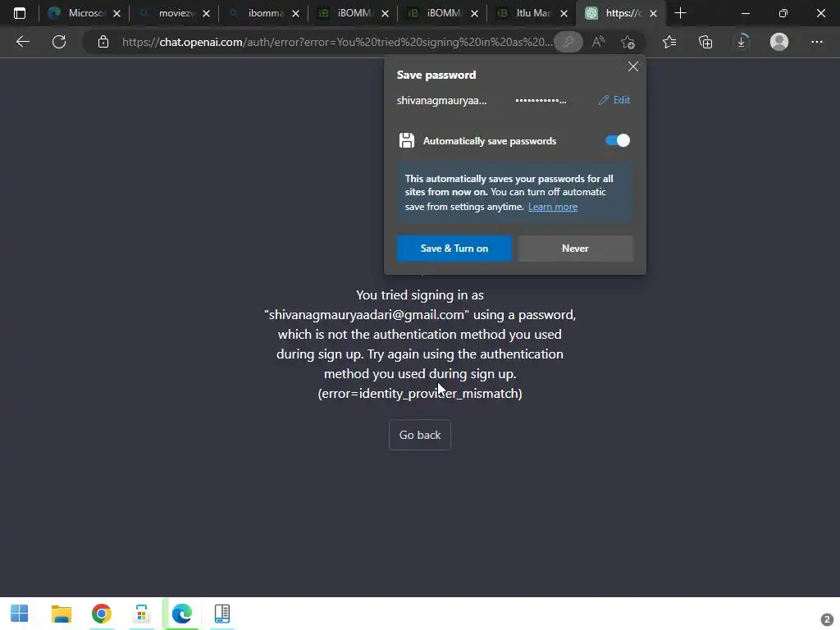The height and width of the screenshot is (630, 840).
Task: Close the Itlu Mar tab
Action: point(564,14)
